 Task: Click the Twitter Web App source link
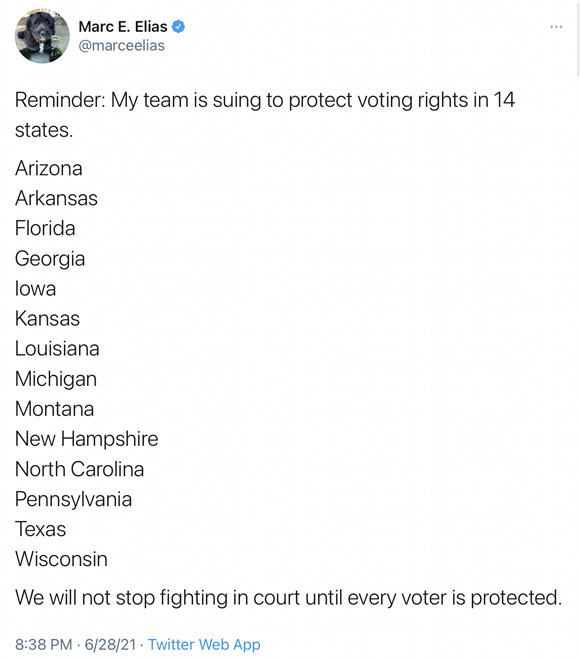tap(204, 644)
